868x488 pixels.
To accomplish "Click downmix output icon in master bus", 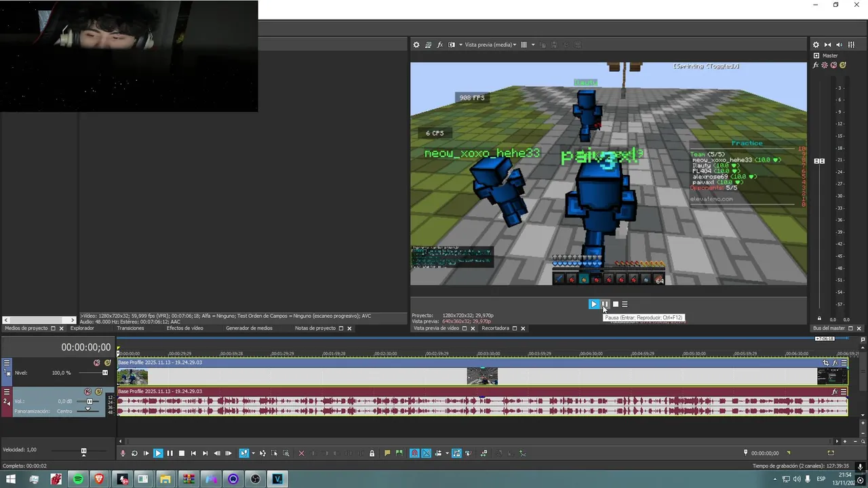I will [x=828, y=45].
